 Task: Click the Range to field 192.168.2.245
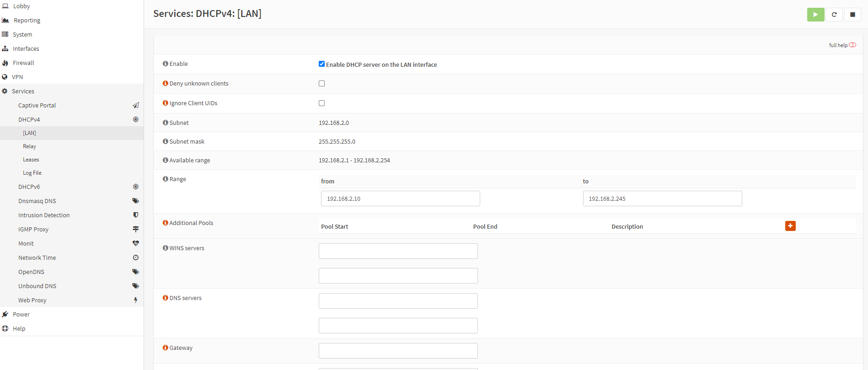(x=662, y=198)
